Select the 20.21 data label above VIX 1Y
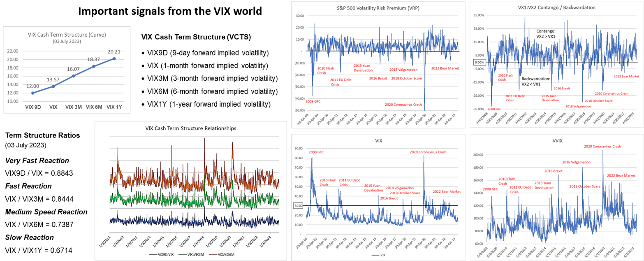Image resolution: width=644 pixels, height=261 pixels. 114,52
